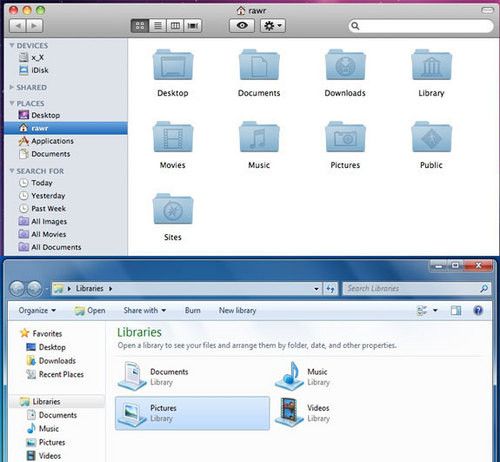Click the Burn button

[x=193, y=311]
